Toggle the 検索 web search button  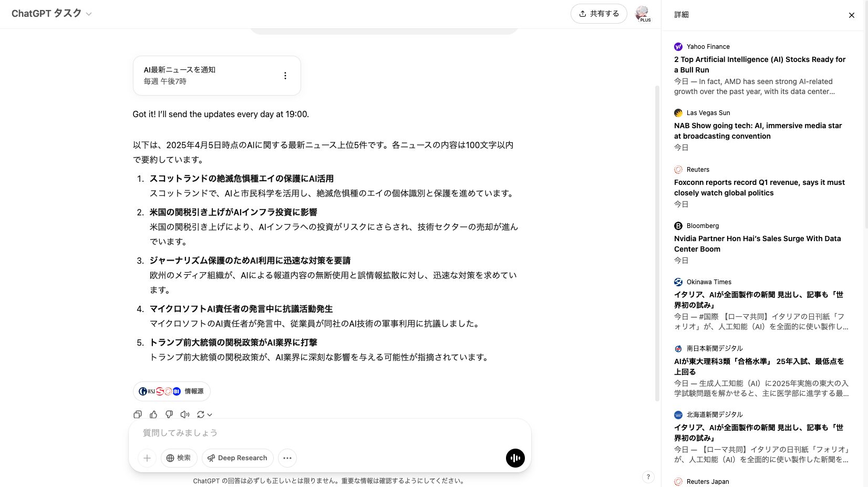179,458
